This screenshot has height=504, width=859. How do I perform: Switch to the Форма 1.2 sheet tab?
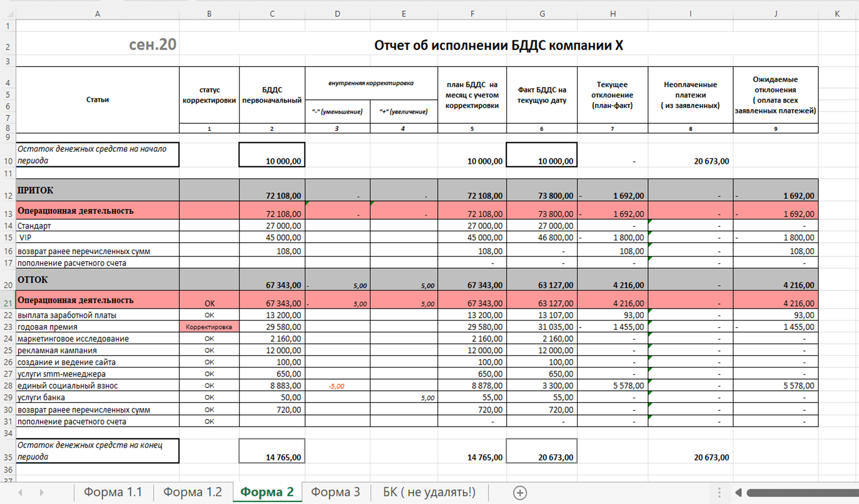(x=193, y=492)
